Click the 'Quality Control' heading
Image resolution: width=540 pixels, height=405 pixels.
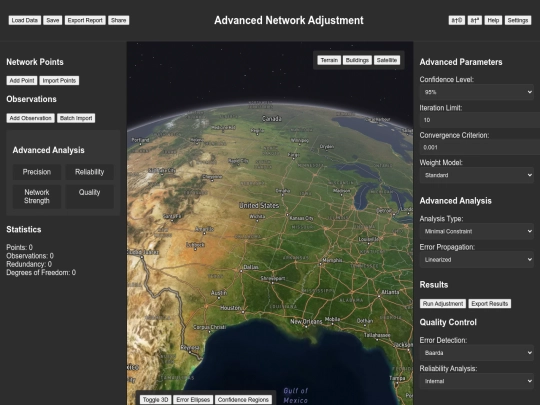pyautogui.click(x=448, y=322)
